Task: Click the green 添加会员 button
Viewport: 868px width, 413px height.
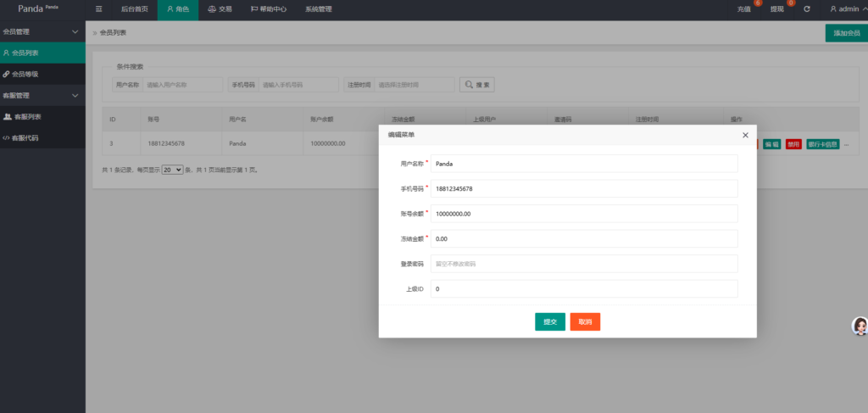Action: pyautogui.click(x=846, y=32)
